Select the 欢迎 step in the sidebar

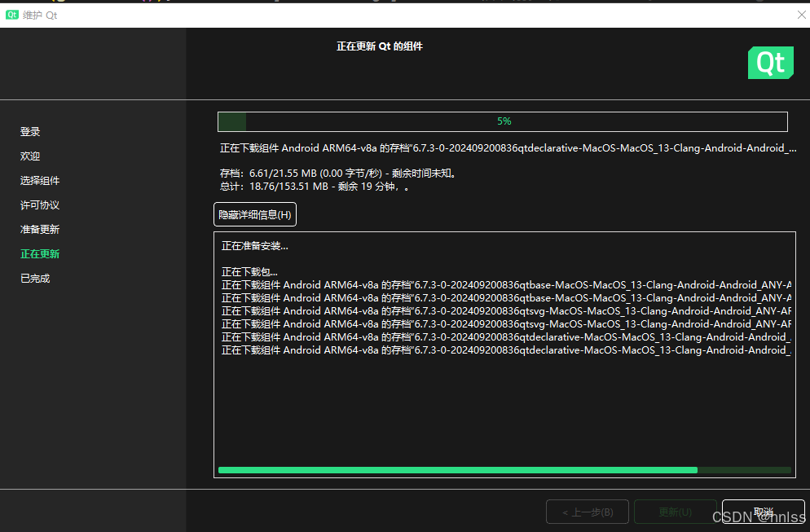click(30, 156)
